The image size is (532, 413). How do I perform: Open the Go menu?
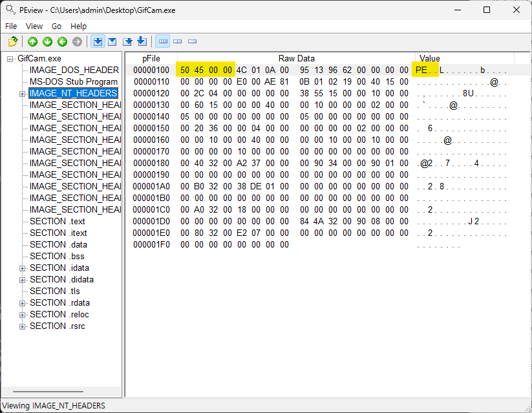pos(57,26)
